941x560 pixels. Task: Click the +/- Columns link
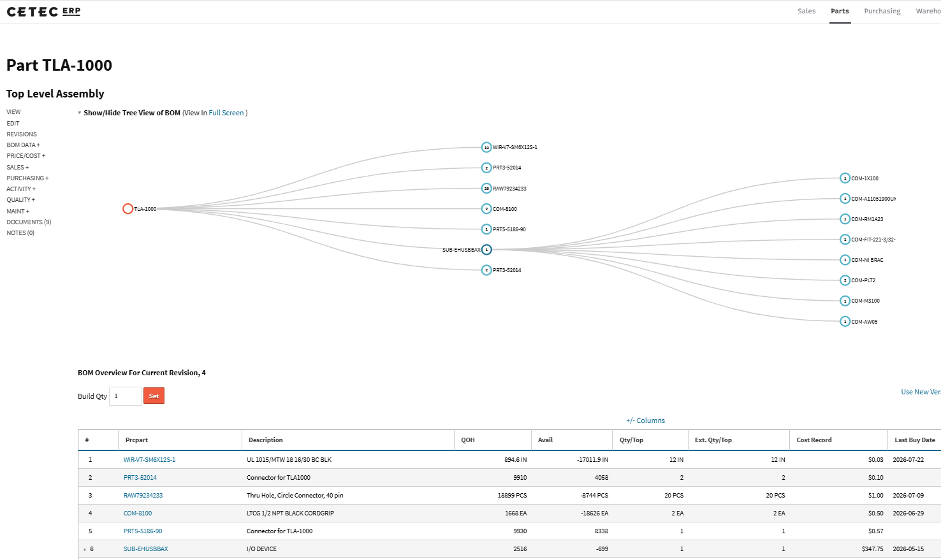pos(645,420)
